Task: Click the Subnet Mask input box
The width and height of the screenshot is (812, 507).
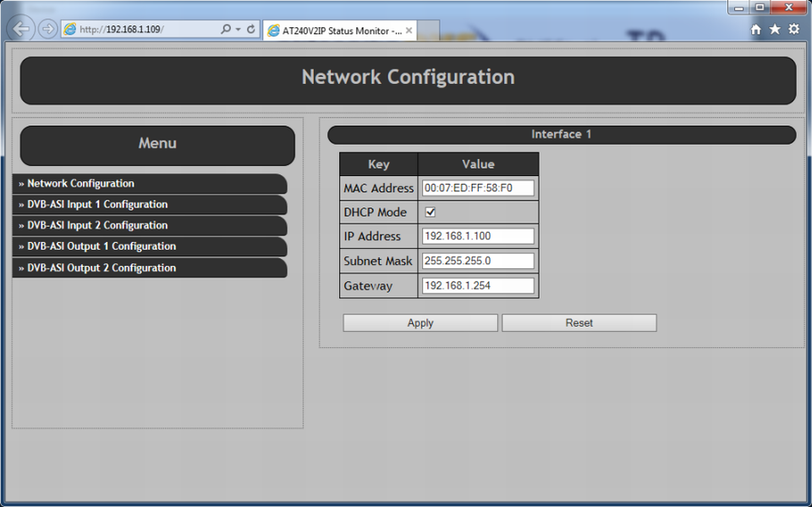Action: pyautogui.click(x=478, y=261)
